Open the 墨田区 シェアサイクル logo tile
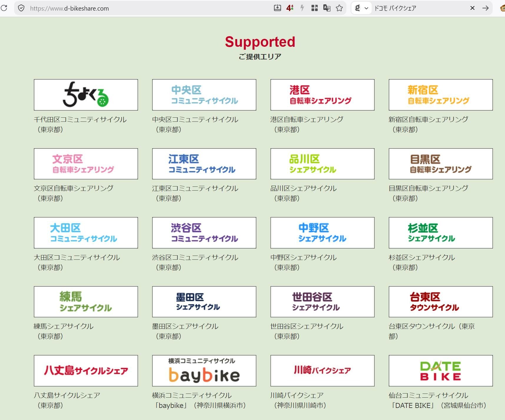This screenshot has height=420, width=505. click(204, 302)
